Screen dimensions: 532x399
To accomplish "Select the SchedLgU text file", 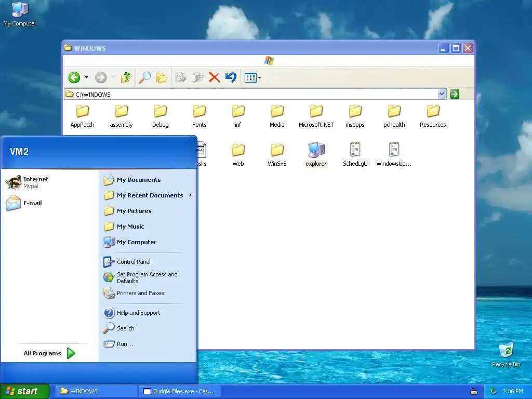I will click(x=355, y=154).
